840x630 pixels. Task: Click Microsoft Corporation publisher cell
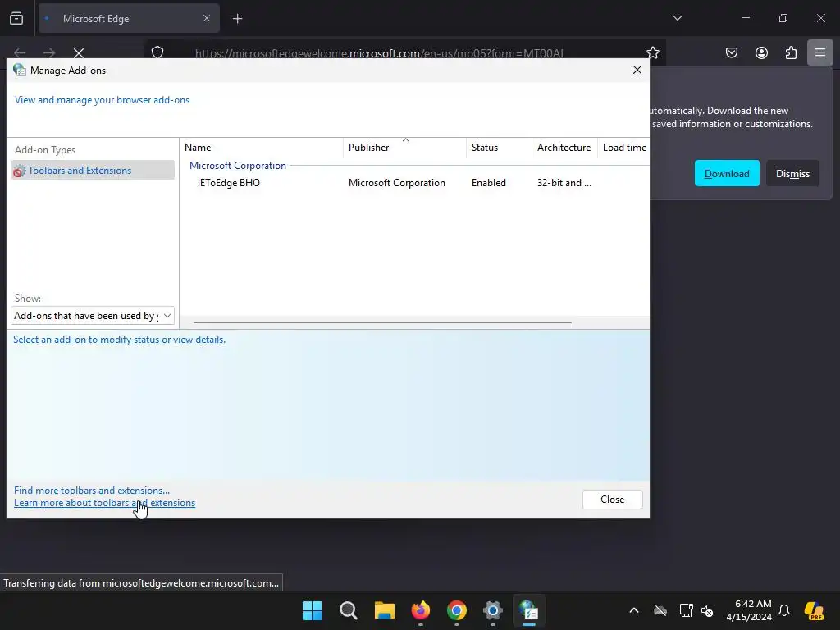pyautogui.click(x=396, y=183)
